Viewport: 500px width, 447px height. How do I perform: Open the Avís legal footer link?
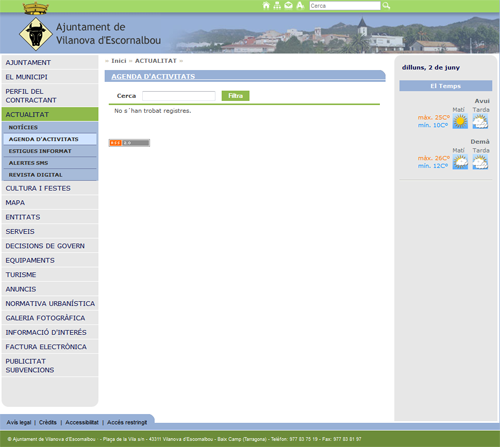(19, 422)
